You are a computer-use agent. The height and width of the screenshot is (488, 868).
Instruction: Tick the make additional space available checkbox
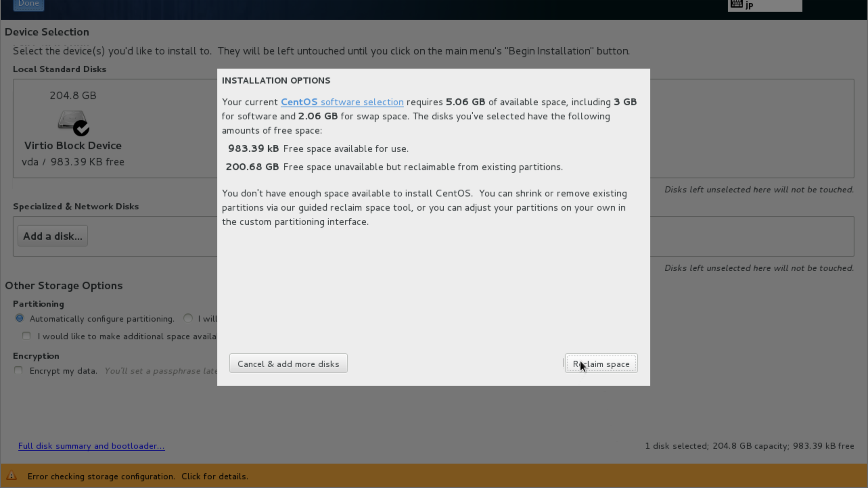point(26,336)
